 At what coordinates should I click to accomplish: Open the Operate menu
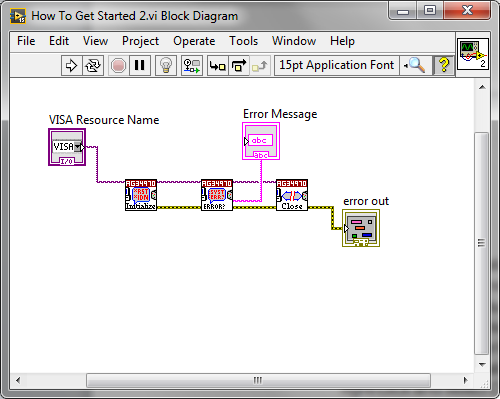[194, 41]
